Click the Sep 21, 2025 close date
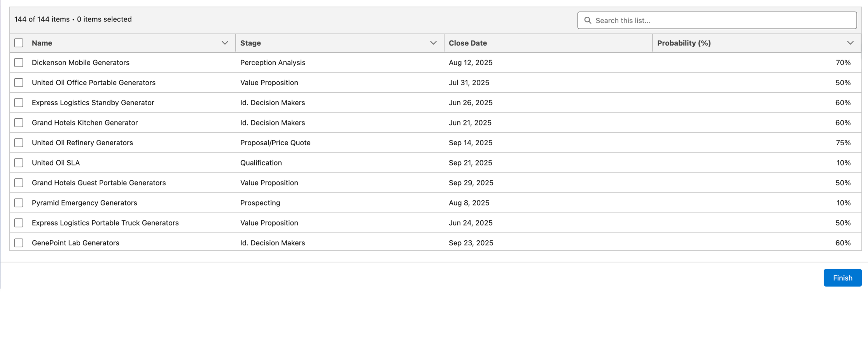This screenshot has width=868, height=359. [x=471, y=163]
